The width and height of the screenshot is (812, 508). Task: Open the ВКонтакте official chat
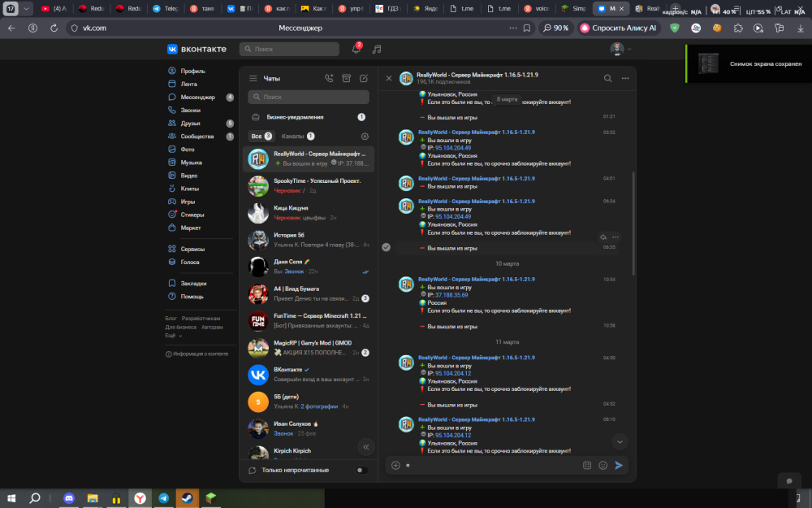point(308,374)
